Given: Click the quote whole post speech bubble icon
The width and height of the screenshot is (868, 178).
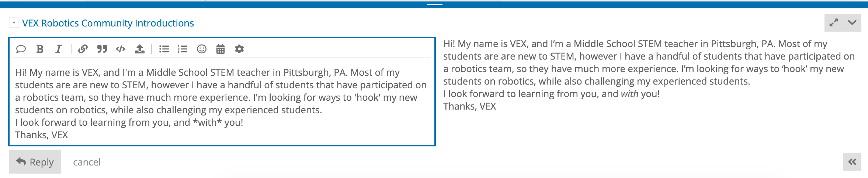Looking at the screenshot, I should pos(21,49).
